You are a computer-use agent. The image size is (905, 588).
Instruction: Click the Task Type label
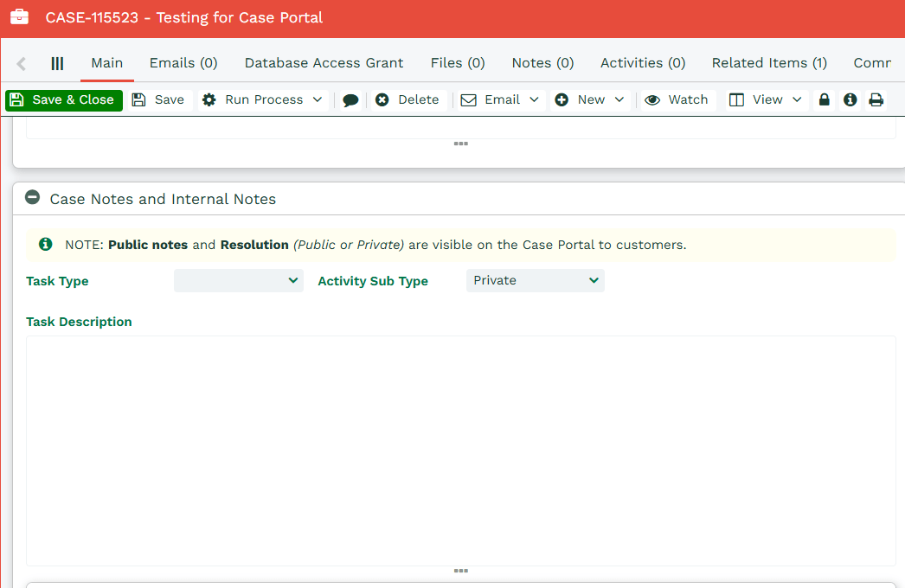tap(57, 281)
